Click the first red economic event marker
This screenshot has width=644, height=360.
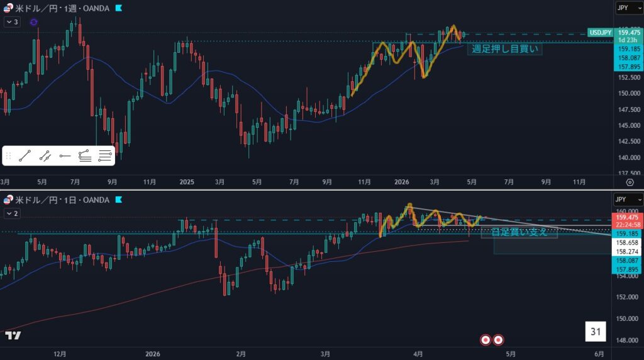click(486, 340)
